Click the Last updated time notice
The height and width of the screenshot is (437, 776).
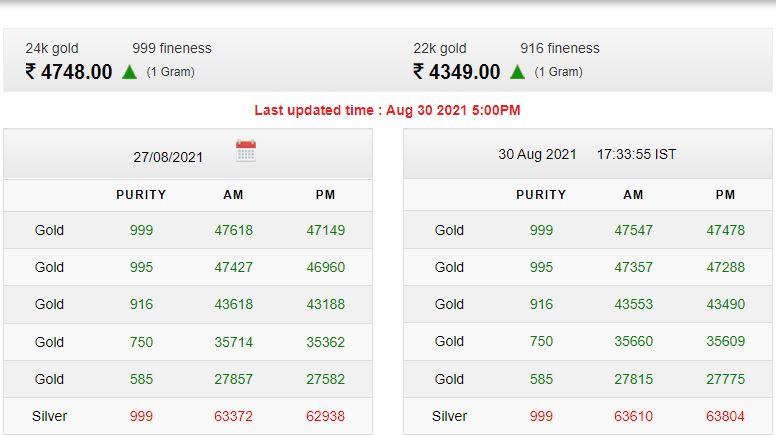(x=387, y=110)
